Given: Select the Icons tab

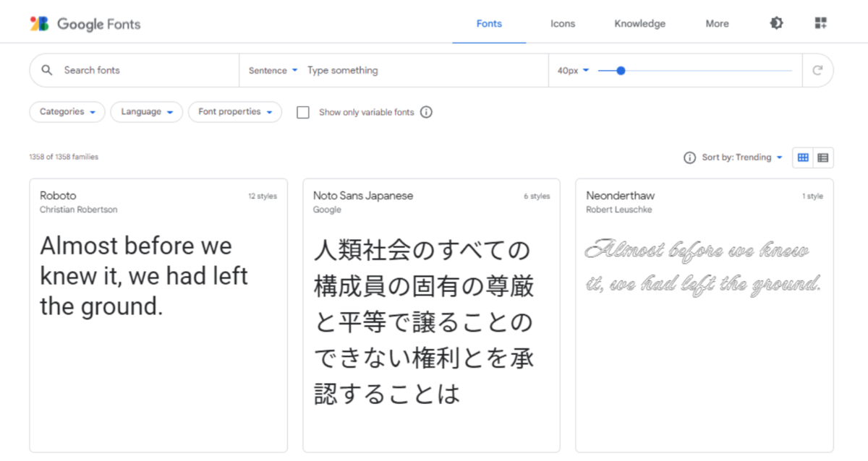Looking at the screenshot, I should point(563,24).
